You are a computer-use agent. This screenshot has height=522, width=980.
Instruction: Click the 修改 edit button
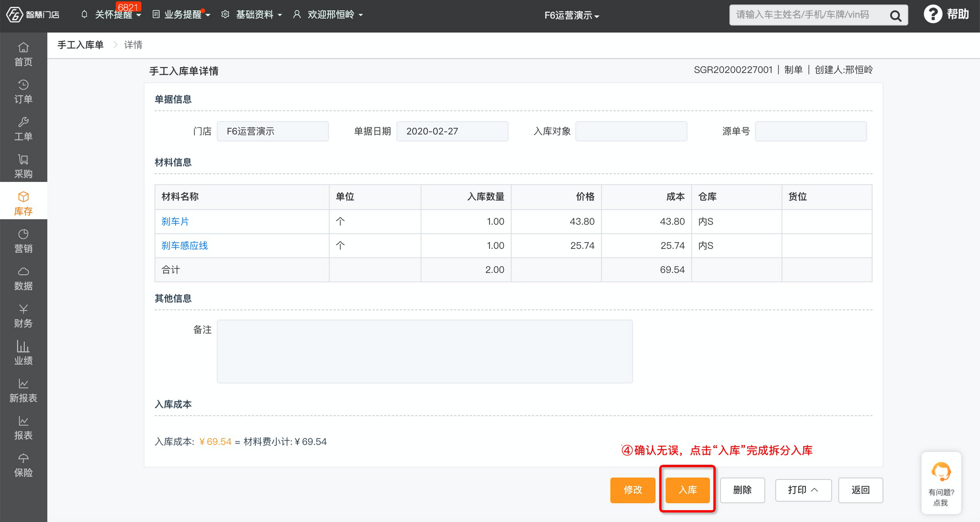coord(632,490)
